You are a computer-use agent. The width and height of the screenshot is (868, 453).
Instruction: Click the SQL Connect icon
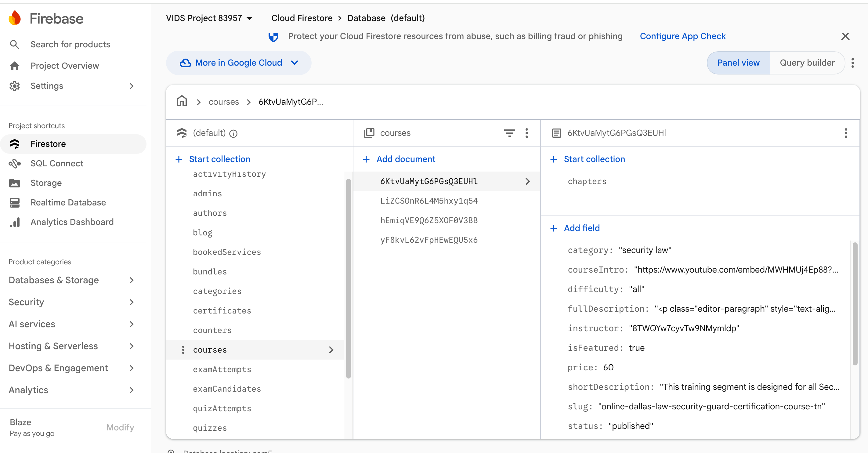[x=14, y=164]
